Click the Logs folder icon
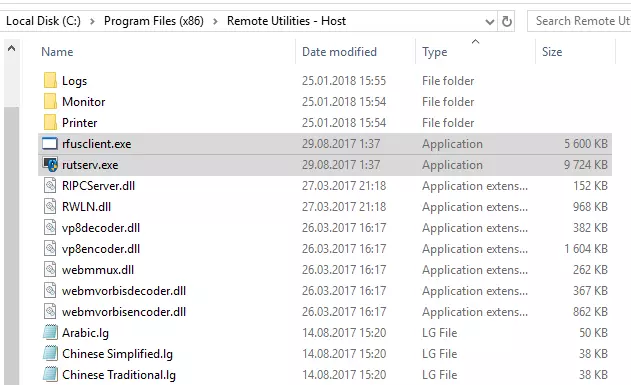Viewport: 631px width, 385px height. tap(50, 80)
